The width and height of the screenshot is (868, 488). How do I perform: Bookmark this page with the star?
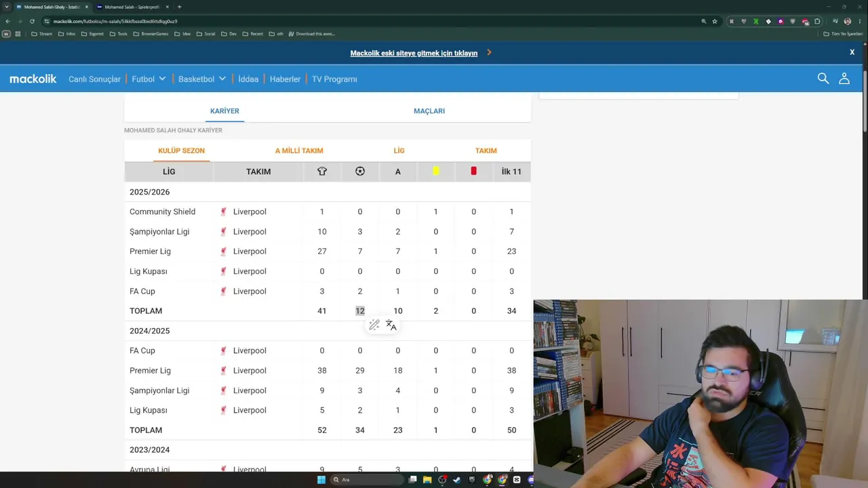coord(715,21)
